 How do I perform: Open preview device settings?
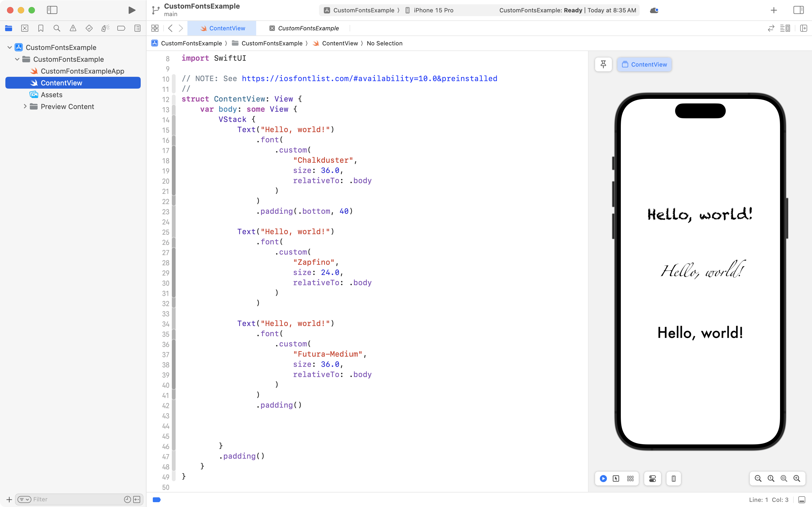click(652, 479)
